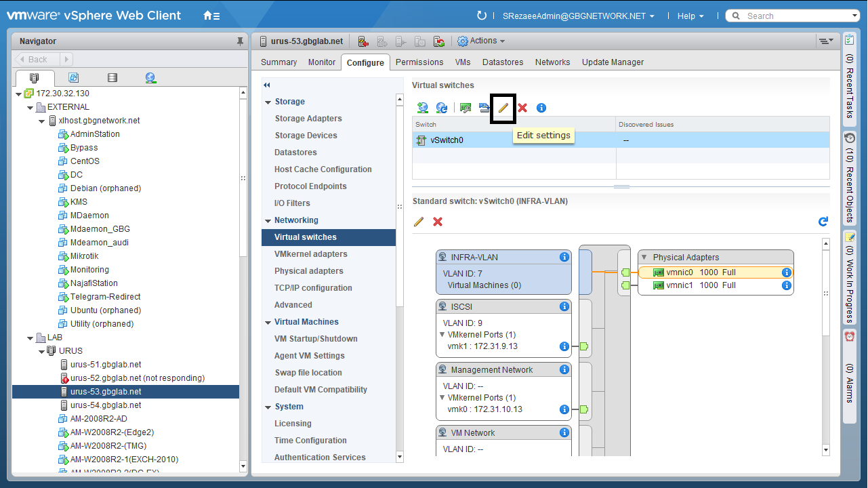
Task: Click the Manage physical adapters icon
Action: [x=466, y=108]
